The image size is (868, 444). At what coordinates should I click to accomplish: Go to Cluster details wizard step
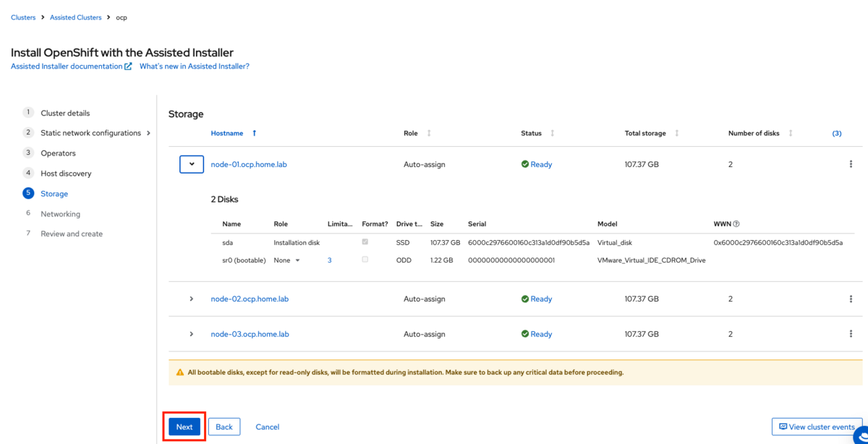(x=65, y=113)
